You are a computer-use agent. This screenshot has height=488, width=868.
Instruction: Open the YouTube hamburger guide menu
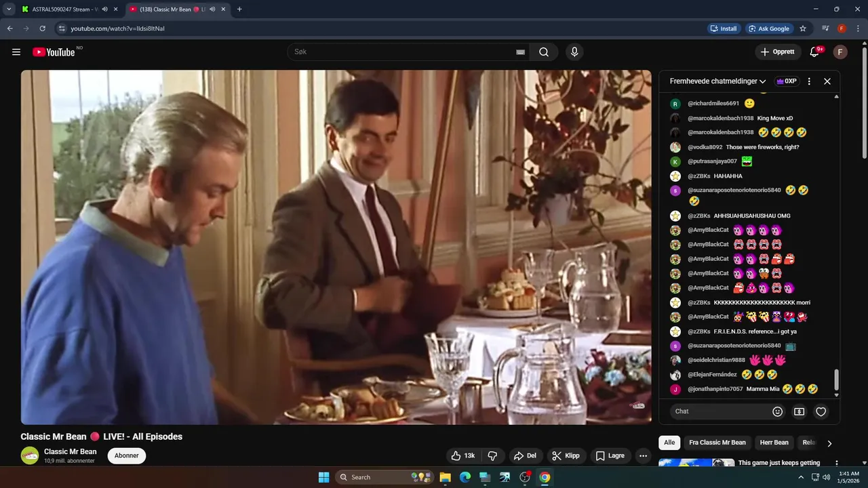16,52
